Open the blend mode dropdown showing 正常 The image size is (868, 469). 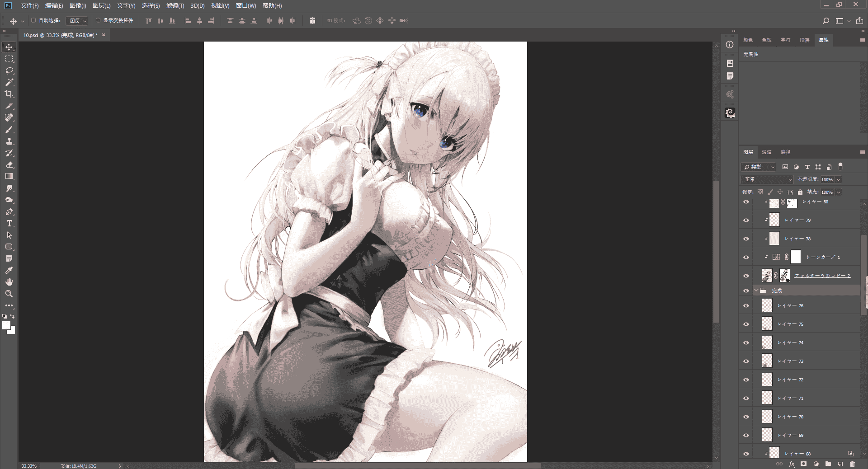pos(767,179)
